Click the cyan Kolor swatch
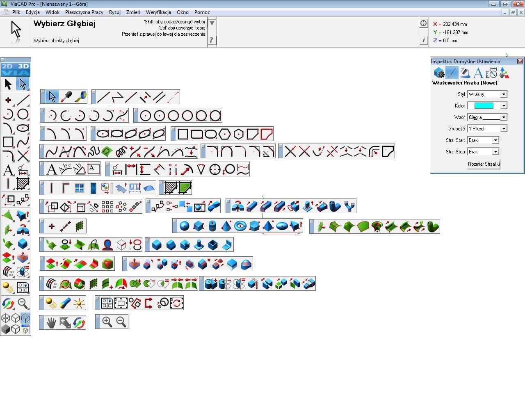The width and height of the screenshot is (525, 420). (484, 106)
